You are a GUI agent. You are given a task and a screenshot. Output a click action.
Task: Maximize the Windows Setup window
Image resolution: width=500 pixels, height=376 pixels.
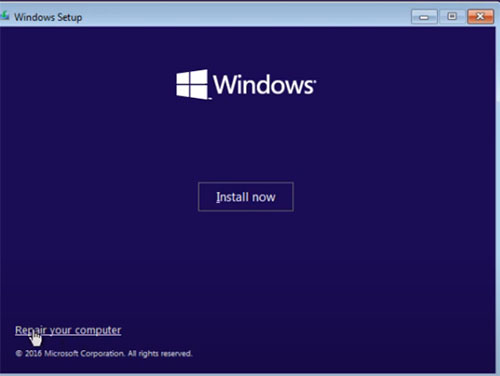452,16
